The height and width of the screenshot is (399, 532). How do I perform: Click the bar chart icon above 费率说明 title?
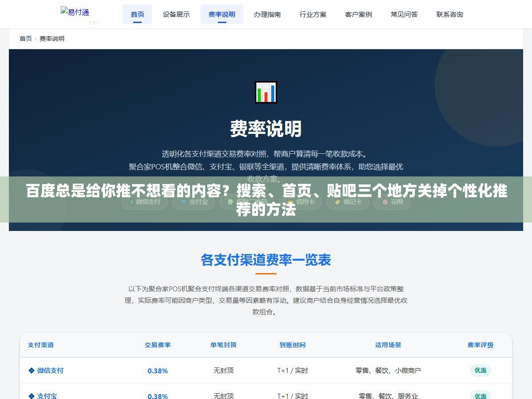pyautogui.click(x=266, y=92)
